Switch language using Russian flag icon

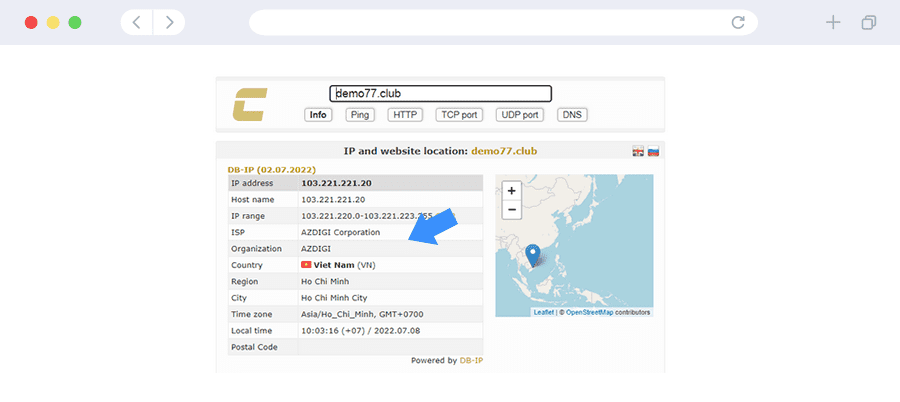coord(653,152)
